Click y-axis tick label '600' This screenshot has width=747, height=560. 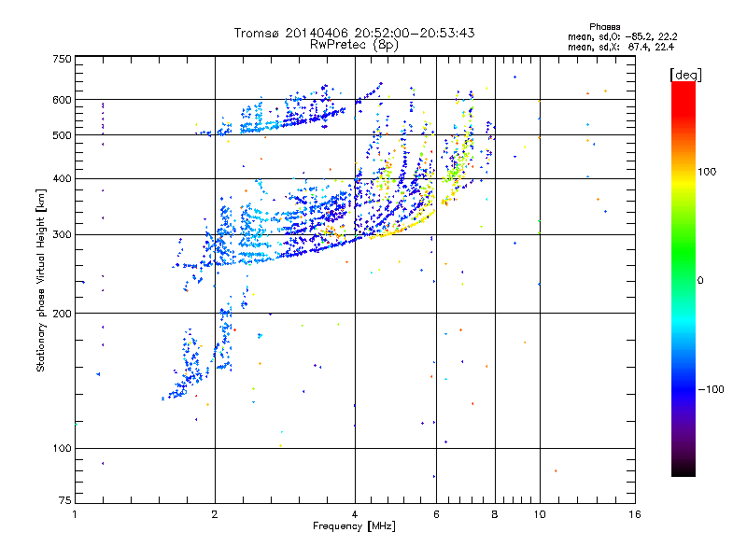pos(62,100)
